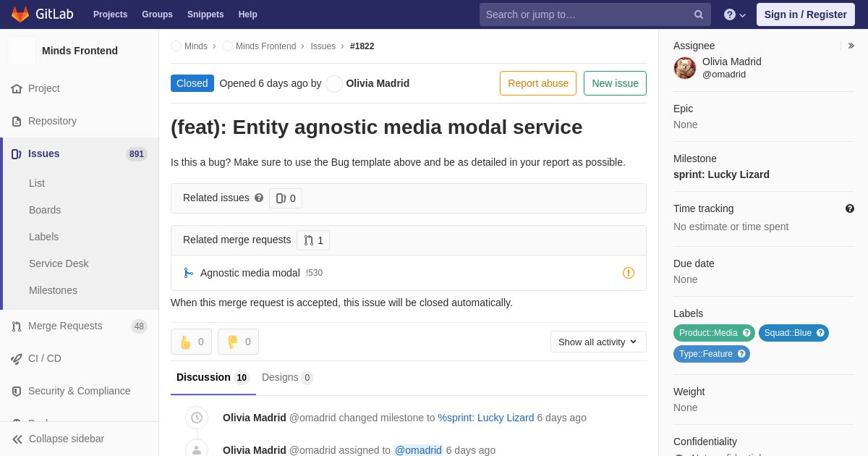Open Merge Requests icon in sidebar
Image resolution: width=868 pixels, height=456 pixels.
tap(17, 326)
